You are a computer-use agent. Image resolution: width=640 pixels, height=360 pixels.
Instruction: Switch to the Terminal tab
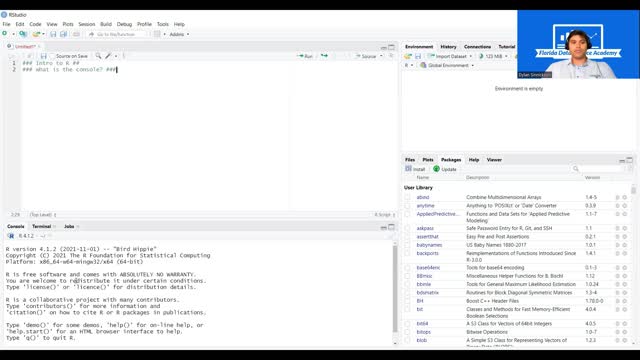pos(42,227)
